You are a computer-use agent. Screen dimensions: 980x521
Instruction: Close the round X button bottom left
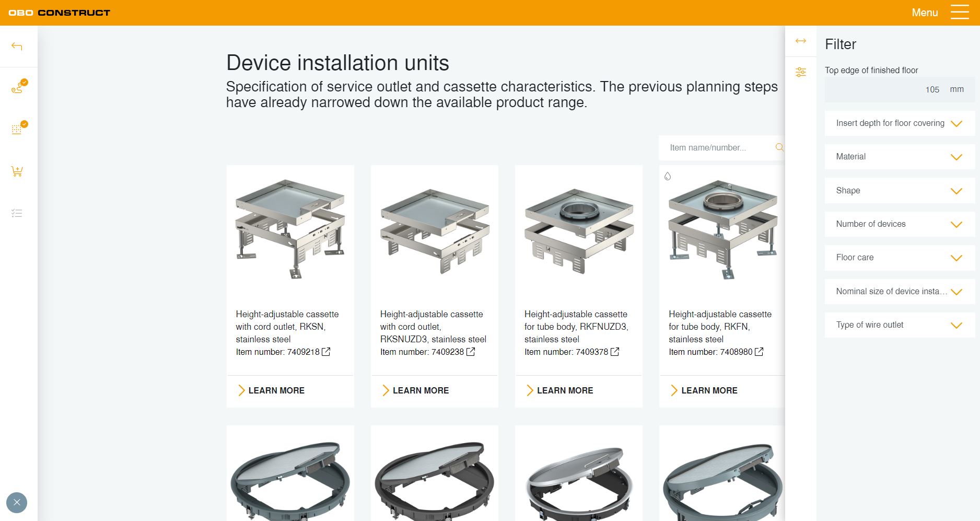pyautogui.click(x=17, y=503)
